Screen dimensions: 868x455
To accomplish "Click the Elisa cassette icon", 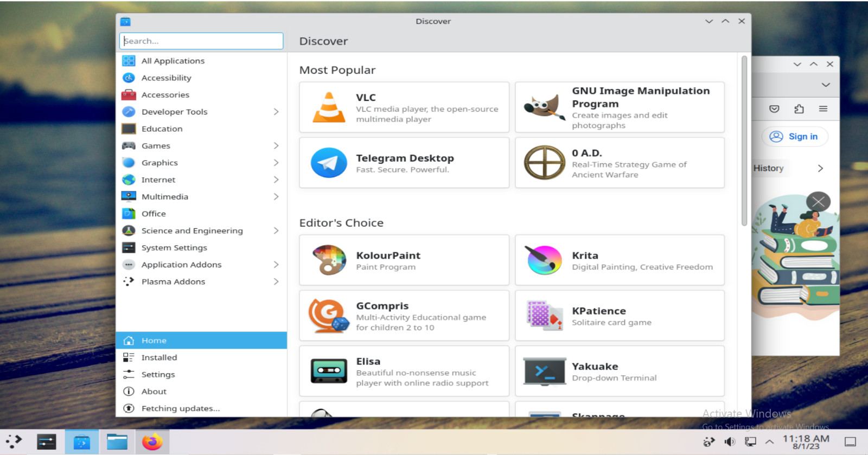I will point(329,371).
